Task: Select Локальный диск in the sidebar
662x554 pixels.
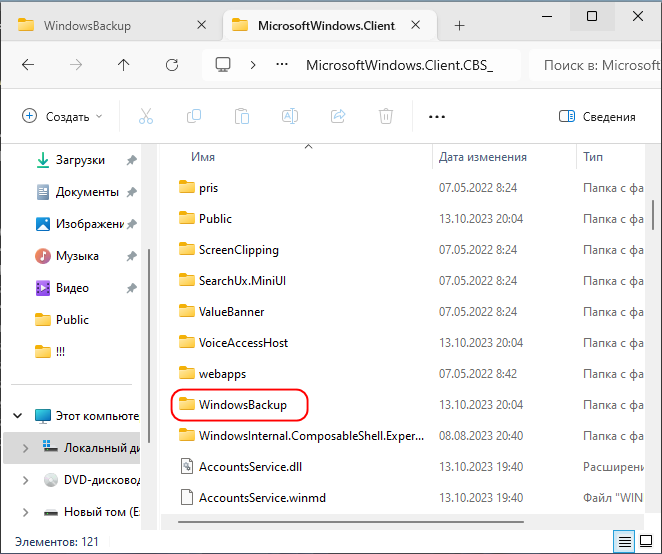Action: (91, 448)
